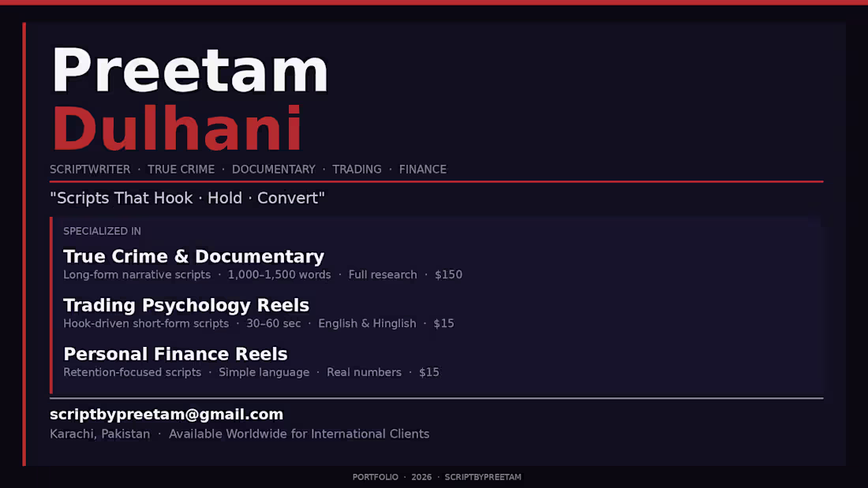Click the '1,000–1,500 words' detail
The image size is (868, 488).
[279, 274]
